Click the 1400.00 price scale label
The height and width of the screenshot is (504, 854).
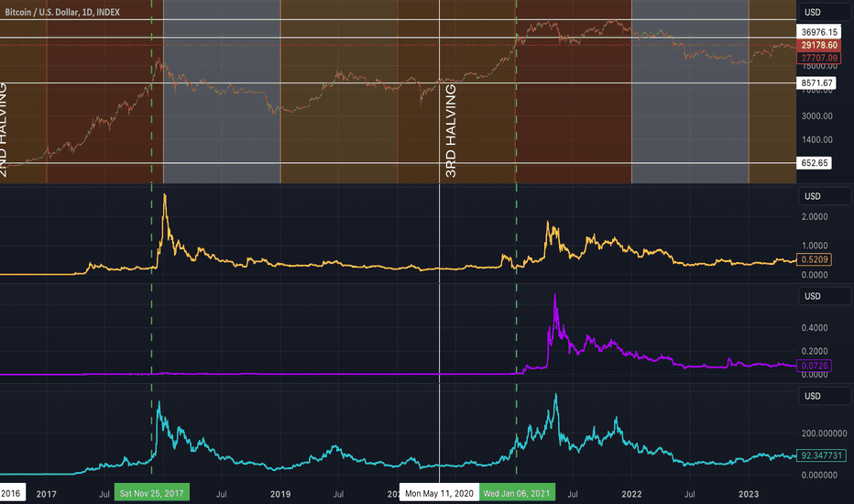click(817, 139)
